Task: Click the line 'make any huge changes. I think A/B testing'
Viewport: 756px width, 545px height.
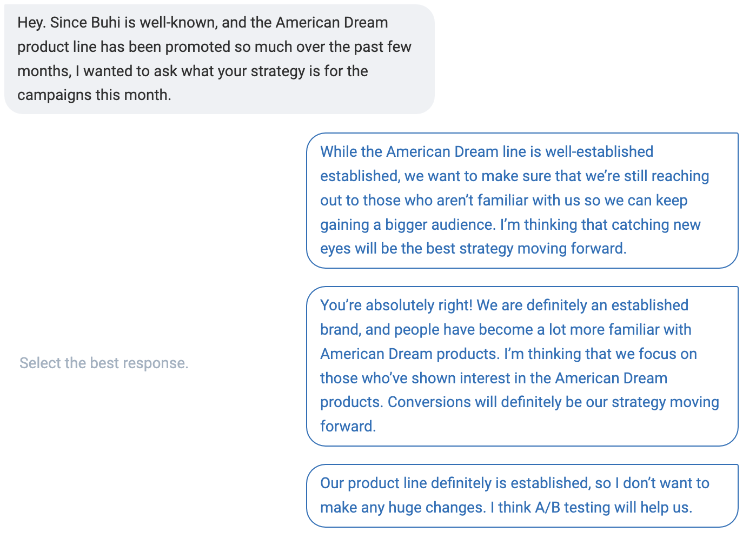Action: point(506,508)
